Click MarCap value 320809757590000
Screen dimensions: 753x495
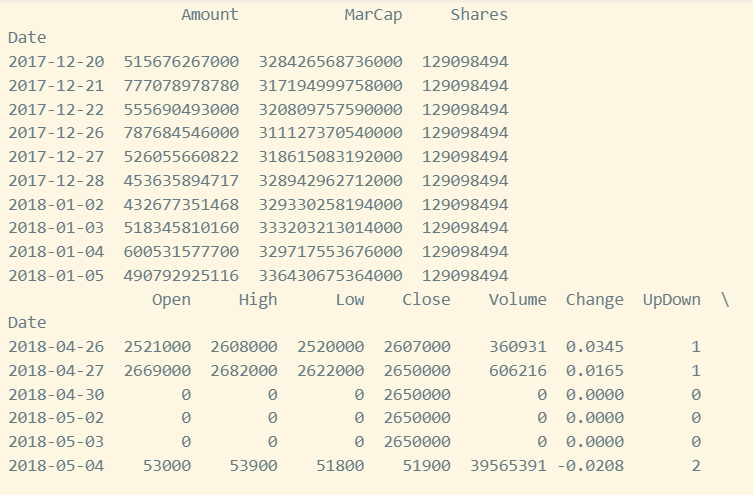pyautogui.click(x=330, y=109)
